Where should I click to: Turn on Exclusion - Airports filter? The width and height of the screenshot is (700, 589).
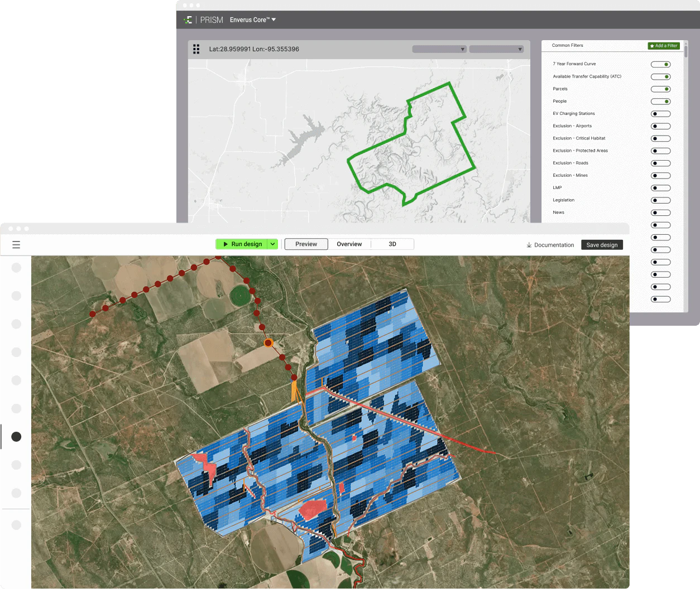(660, 126)
